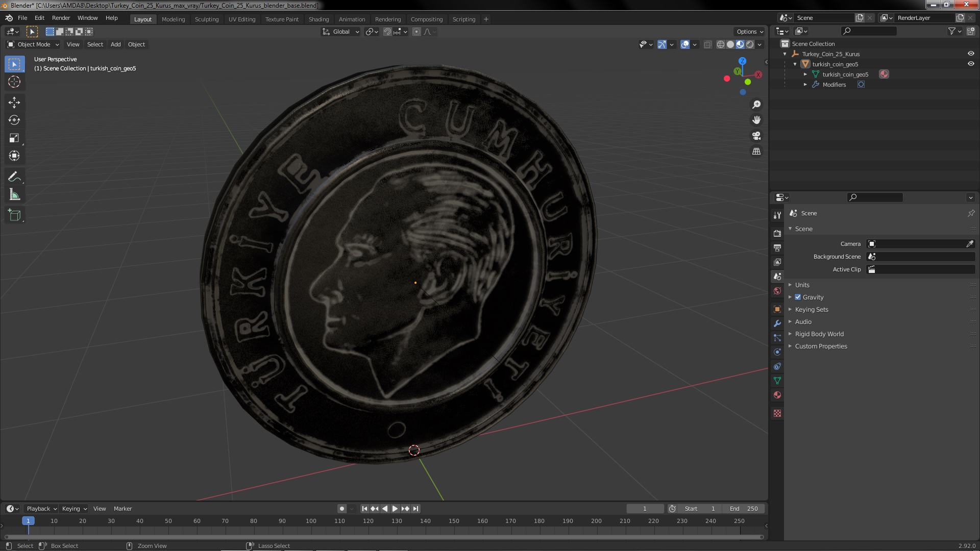Switch to the Sculpting workspace tab
The image size is (980, 551).
[x=207, y=19]
